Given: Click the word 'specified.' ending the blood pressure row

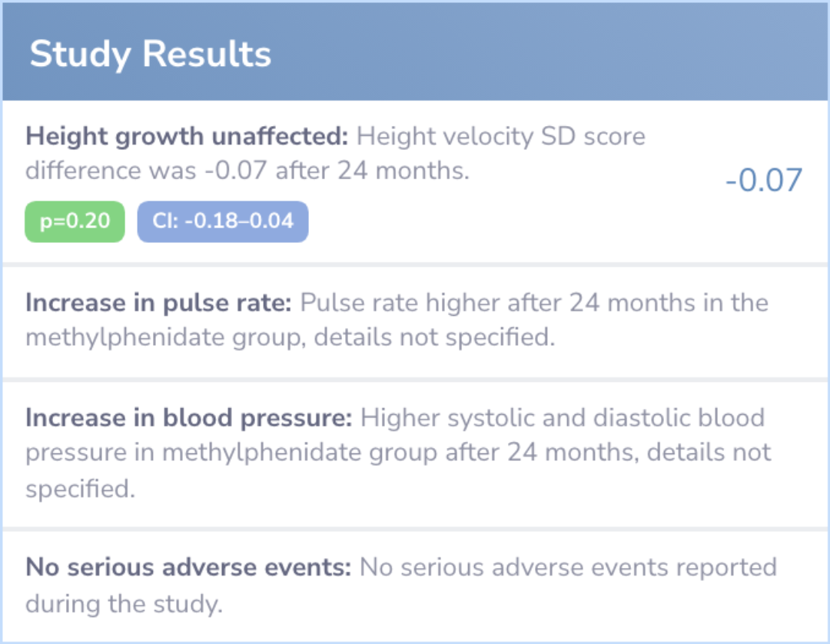Looking at the screenshot, I should 80,489.
